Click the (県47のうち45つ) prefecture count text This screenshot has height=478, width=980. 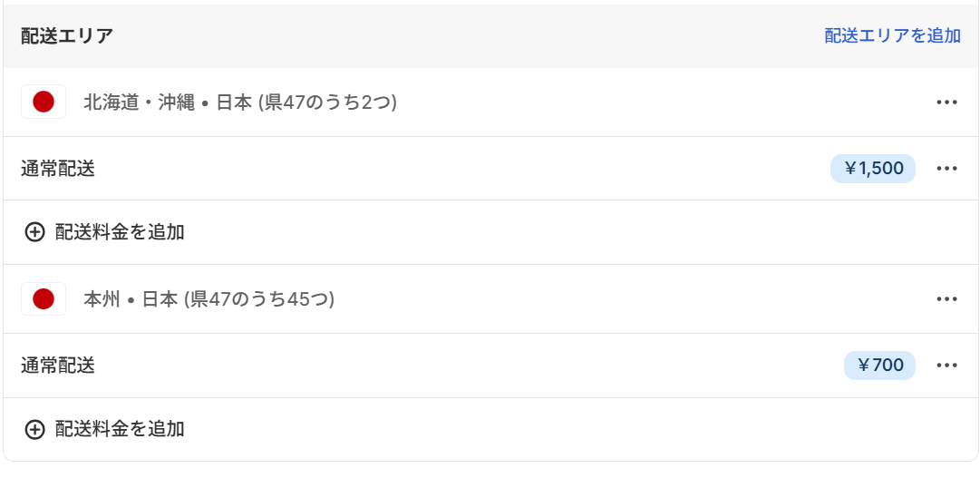pyautogui.click(x=259, y=299)
